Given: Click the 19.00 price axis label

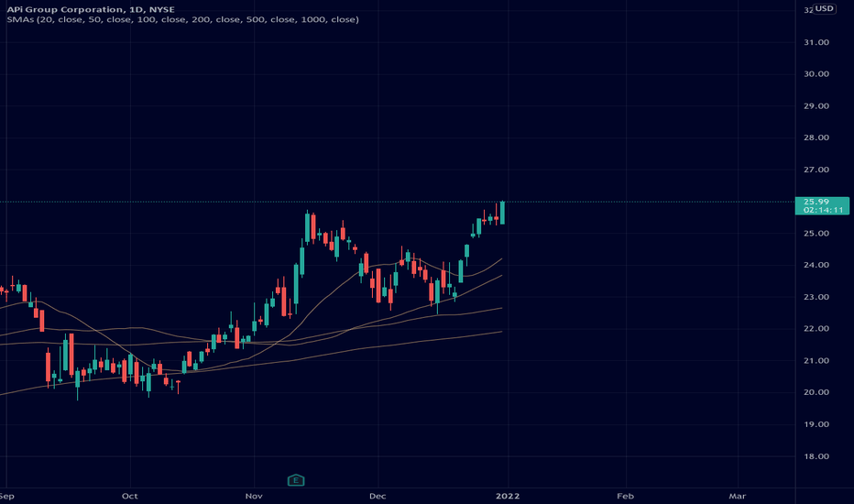Looking at the screenshot, I should [x=816, y=424].
